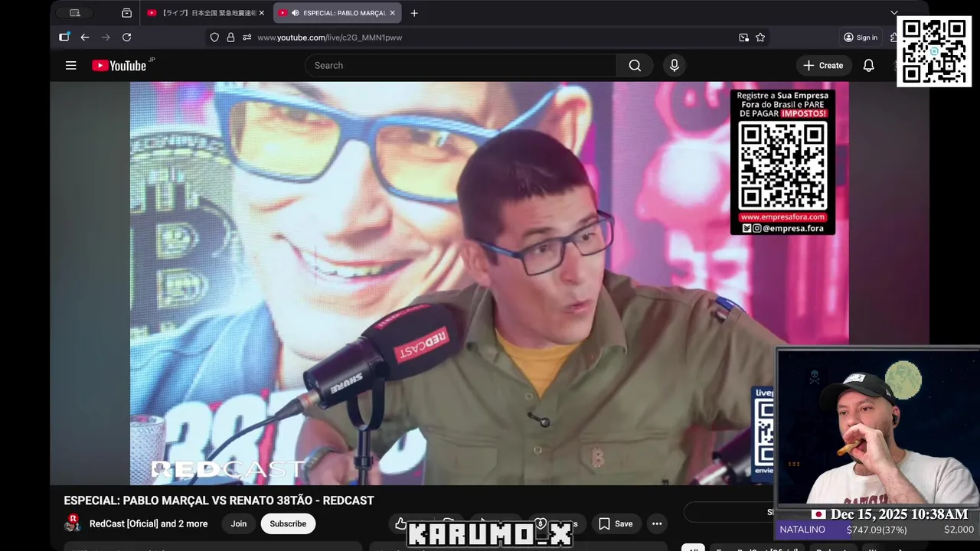
Task: Reload the page with the refresh icon
Action: (x=126, y=37)
